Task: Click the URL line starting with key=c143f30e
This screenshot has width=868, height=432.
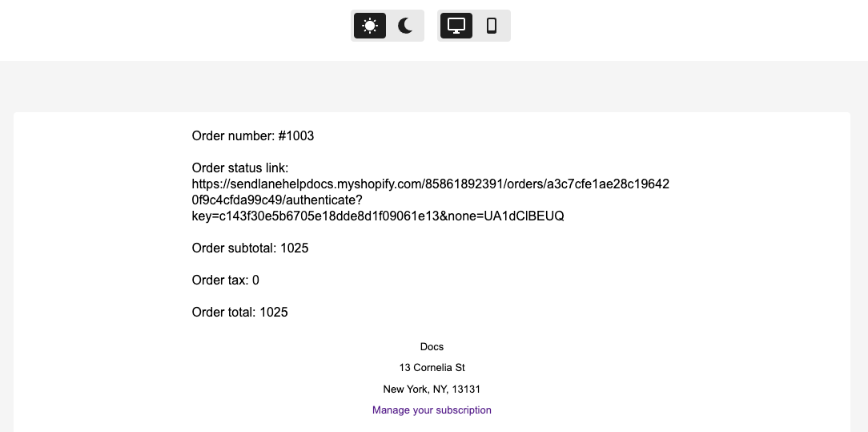Action: pos(378,216)
